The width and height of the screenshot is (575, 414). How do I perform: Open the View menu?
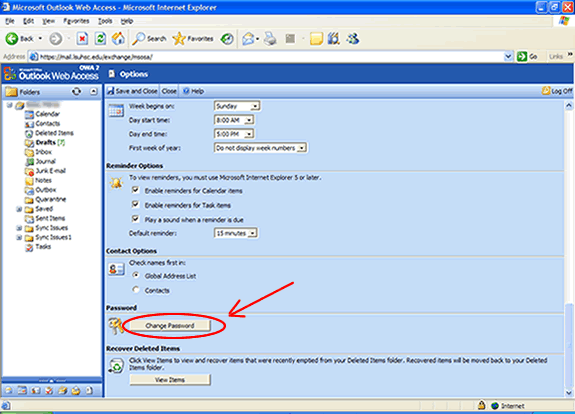pyautogui.click(x=48, y=21)
